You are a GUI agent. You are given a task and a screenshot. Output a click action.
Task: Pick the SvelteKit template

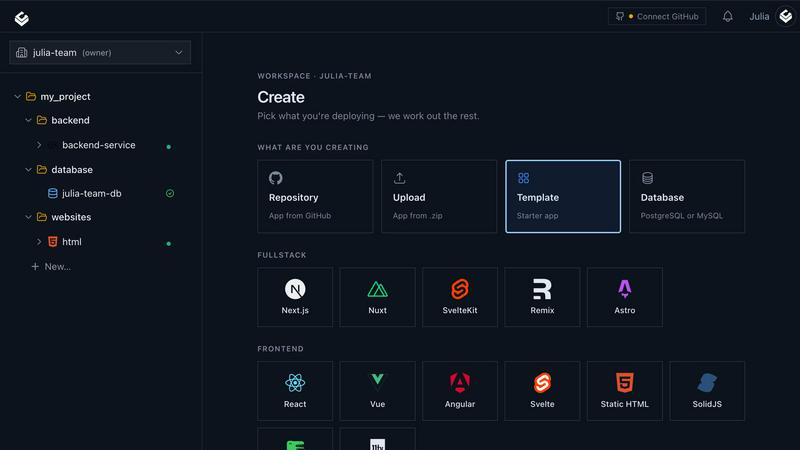coord(460,297)
